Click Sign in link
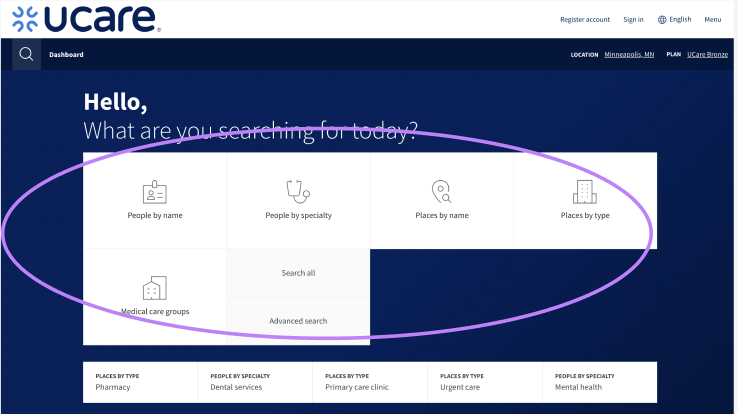This screenshot has width=738, height=414. tap(634, 20)
